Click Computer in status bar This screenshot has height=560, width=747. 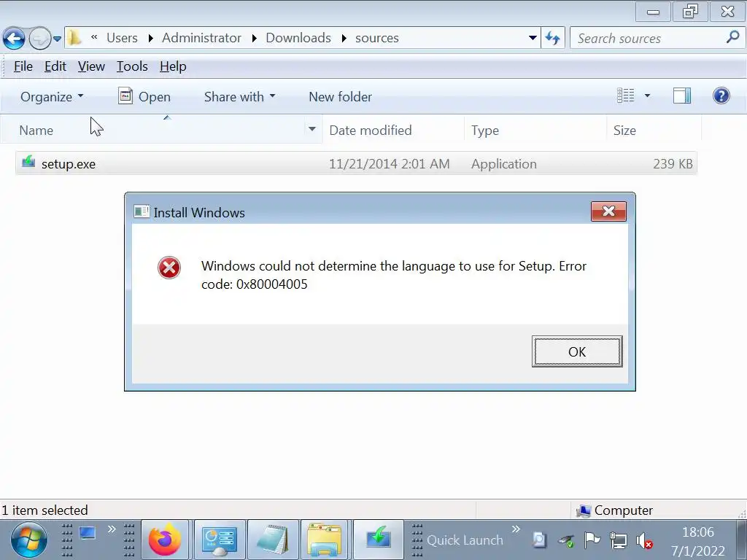[614, 510]
